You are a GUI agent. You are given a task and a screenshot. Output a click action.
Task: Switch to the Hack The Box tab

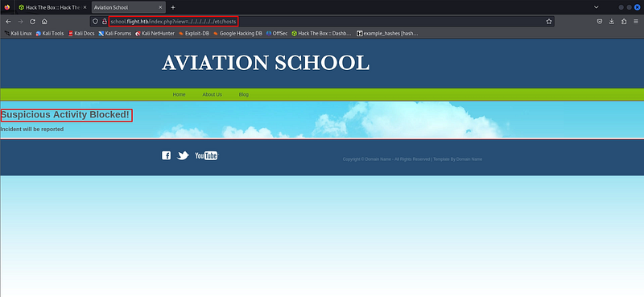click(52, 7)
